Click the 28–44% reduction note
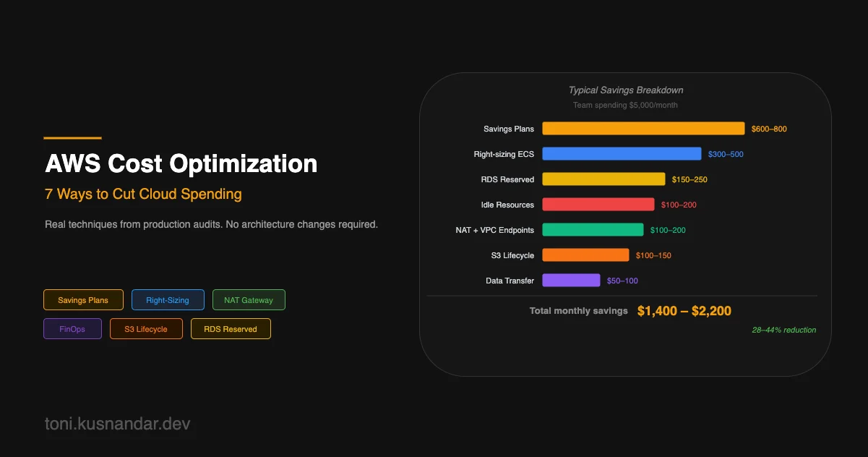 tap(784, 330)
